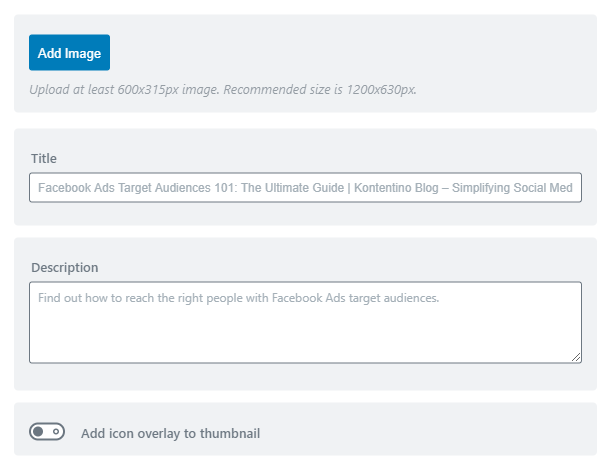The width and height of the screenshot is (609, 469).
Task: Click inside the Description text area
Action: pos(305,322)
